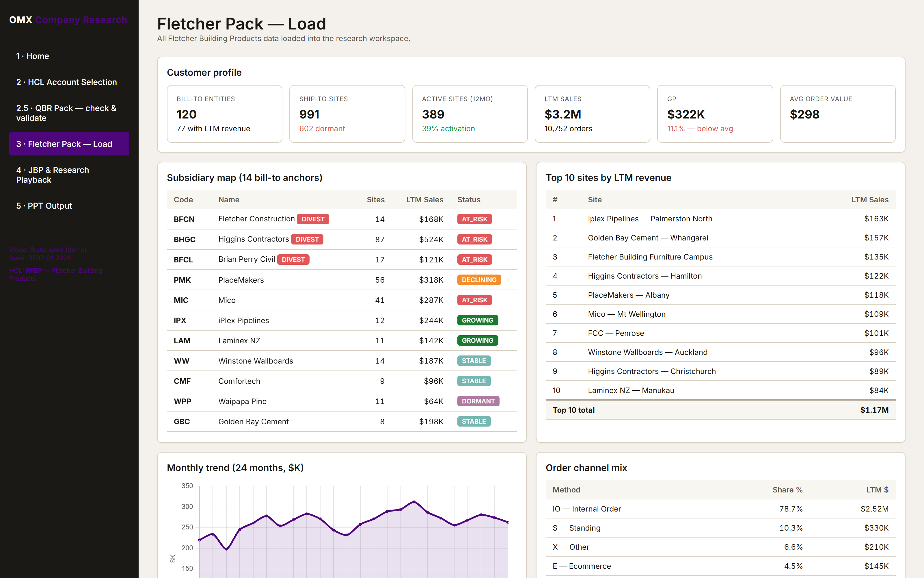
Task: Click the GROWING badge for Laminex NZ
Action: tap(478, 341)
